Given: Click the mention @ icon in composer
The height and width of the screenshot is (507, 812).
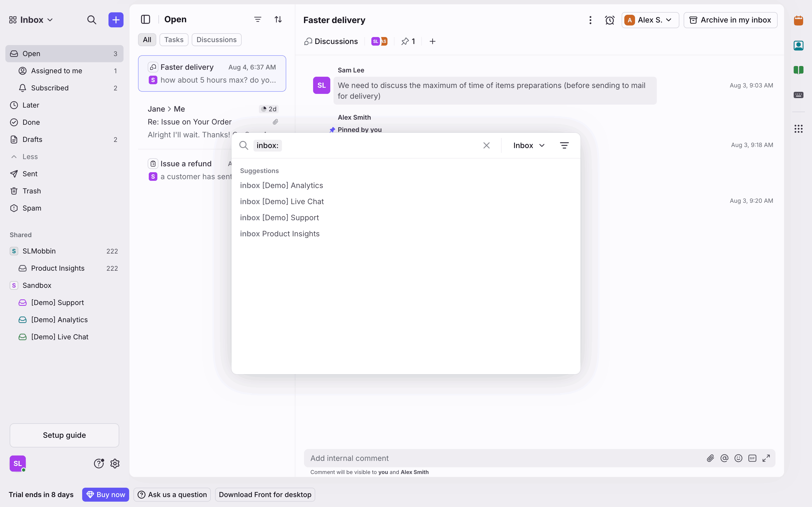Looking at the screenshot, I should coord(724,458).
